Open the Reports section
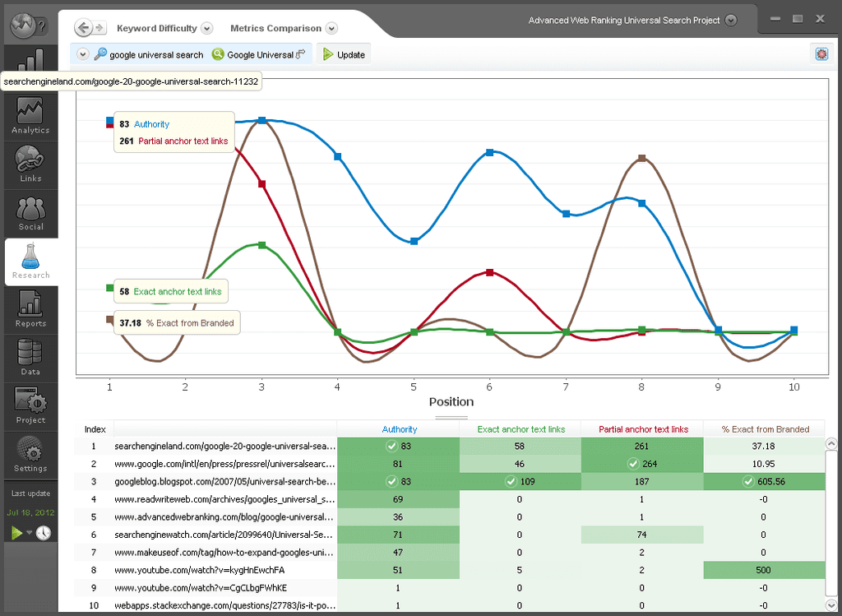 click(30, 309)
